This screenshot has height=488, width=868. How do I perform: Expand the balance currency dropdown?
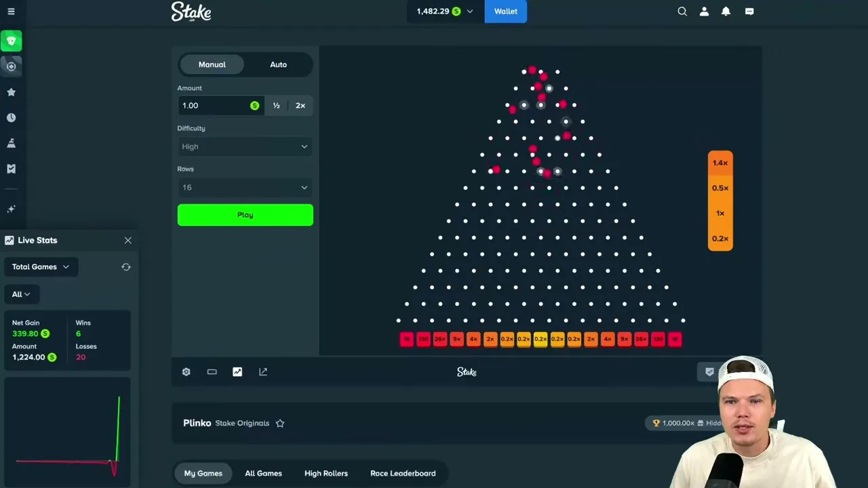[469, 12]
